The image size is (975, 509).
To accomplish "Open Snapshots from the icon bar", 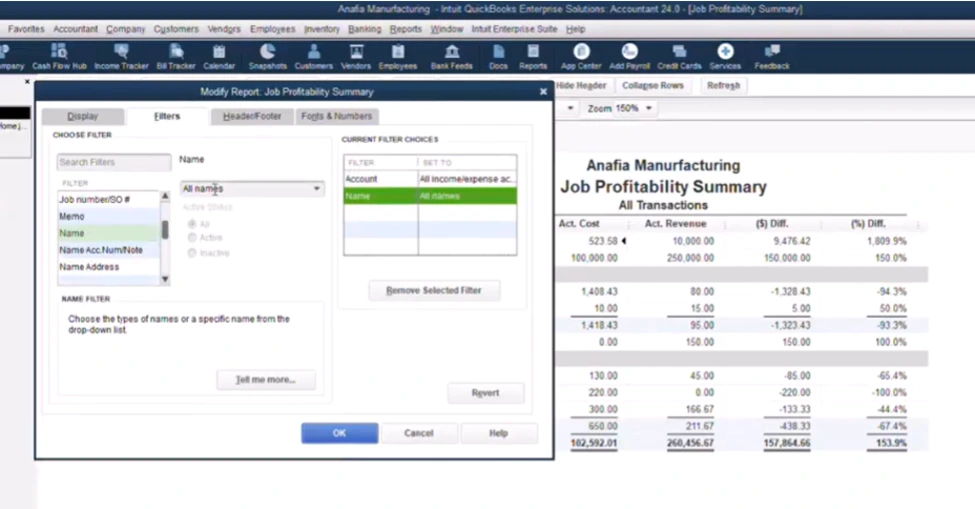I will [x=267, y=57].
